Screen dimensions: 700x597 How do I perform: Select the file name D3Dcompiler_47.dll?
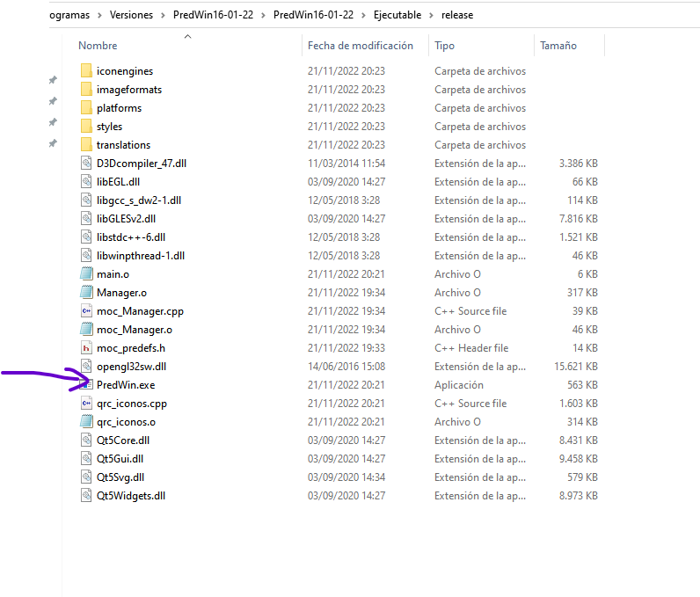point(142,164)
